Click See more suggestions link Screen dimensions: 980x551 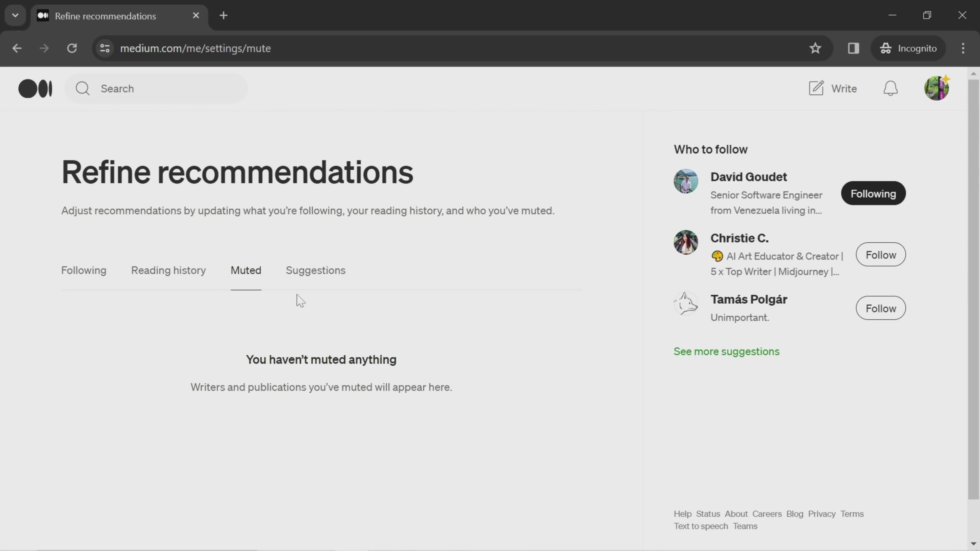[x=727, y=351]
